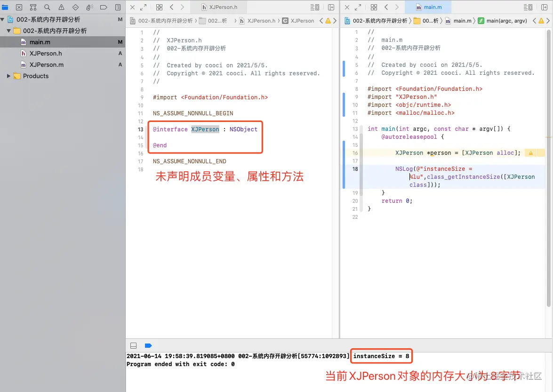This screenshot has width=553, height=392.
Task: Click XJPerson in the @interface line
Action: click(x=205, y=129)
